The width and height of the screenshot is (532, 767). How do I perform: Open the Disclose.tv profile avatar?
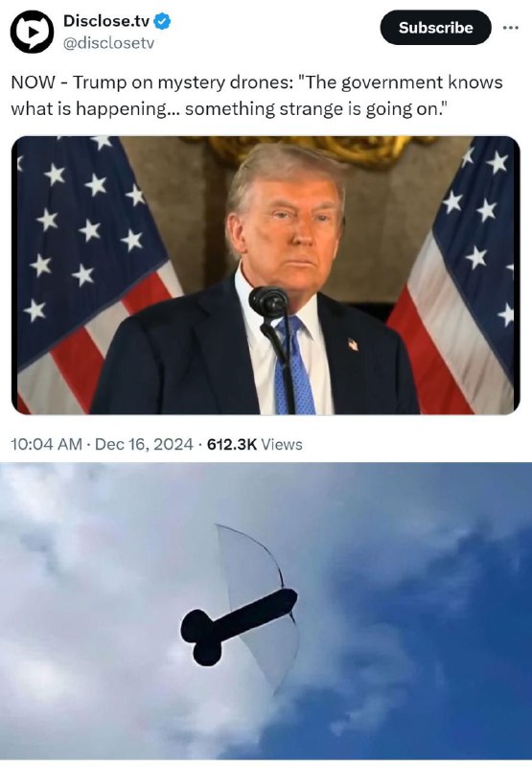point(32,32)
